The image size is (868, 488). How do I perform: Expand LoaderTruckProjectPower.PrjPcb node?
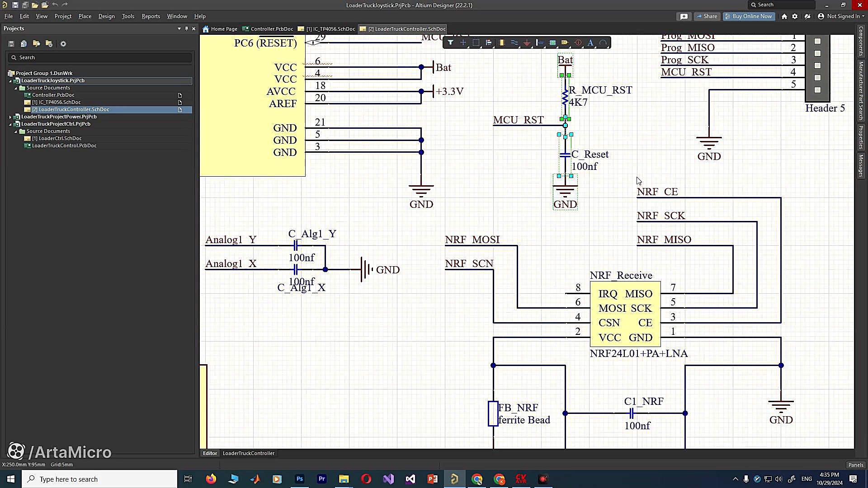point(10,117)
